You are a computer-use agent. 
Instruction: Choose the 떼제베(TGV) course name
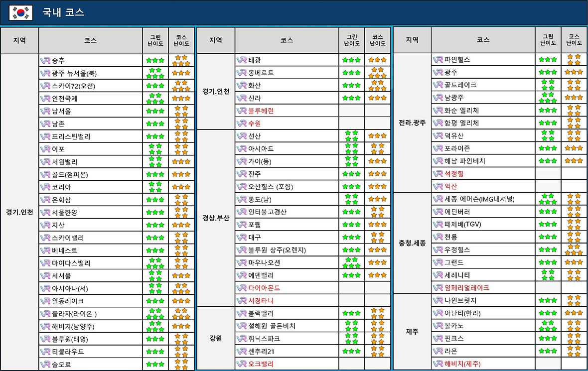pyautogui.click(x=463, y=225)
